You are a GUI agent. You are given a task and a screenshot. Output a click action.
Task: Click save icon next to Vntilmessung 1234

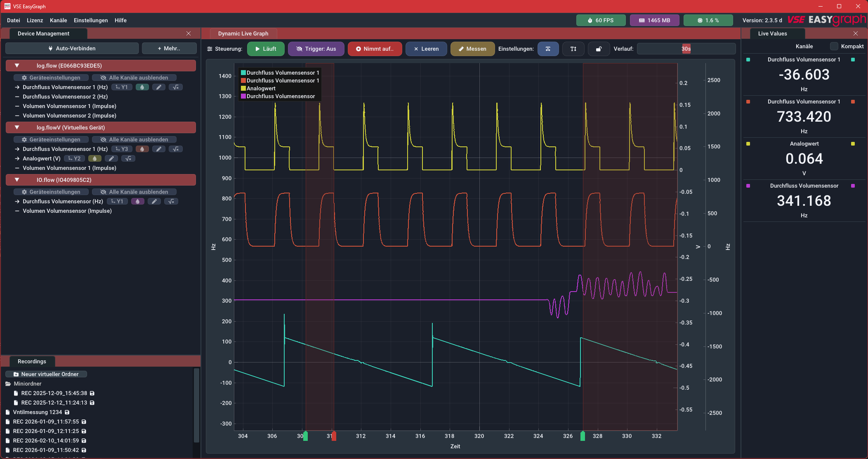click(x=67, y=412)
